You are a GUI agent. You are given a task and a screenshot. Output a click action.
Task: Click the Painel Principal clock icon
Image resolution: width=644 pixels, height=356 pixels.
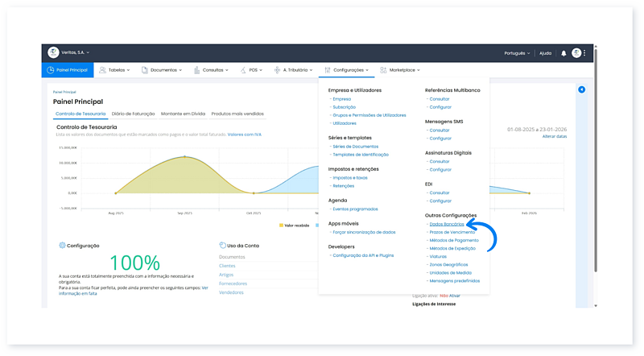pos(50,70)
